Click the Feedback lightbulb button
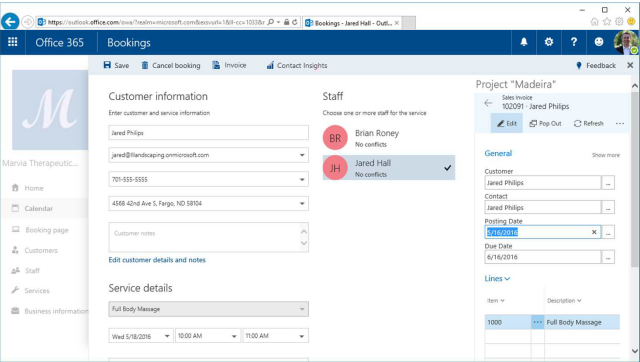Screen dimensions: 640x362 596,65
